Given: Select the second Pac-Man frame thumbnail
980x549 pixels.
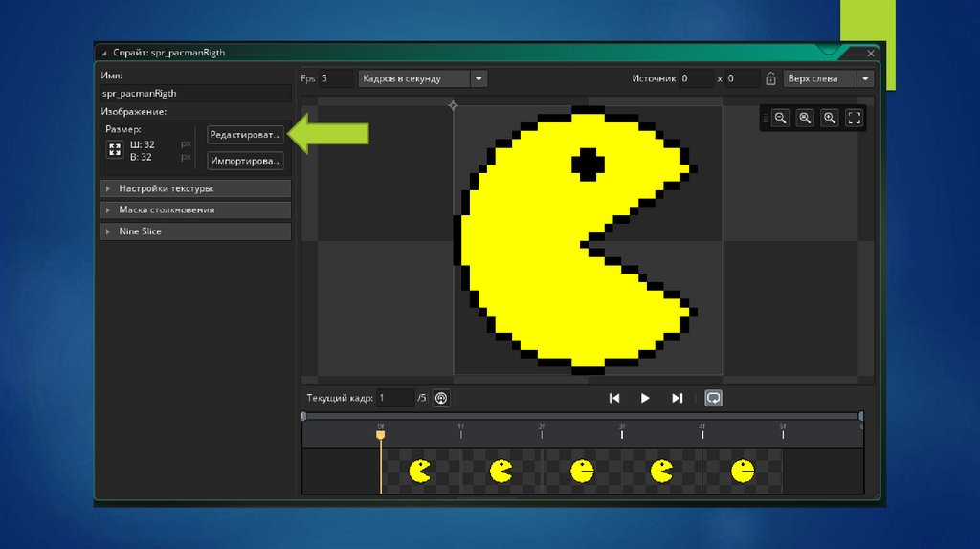Looking at the screenshot, I should pyautogui.click(x=501, y=471).
